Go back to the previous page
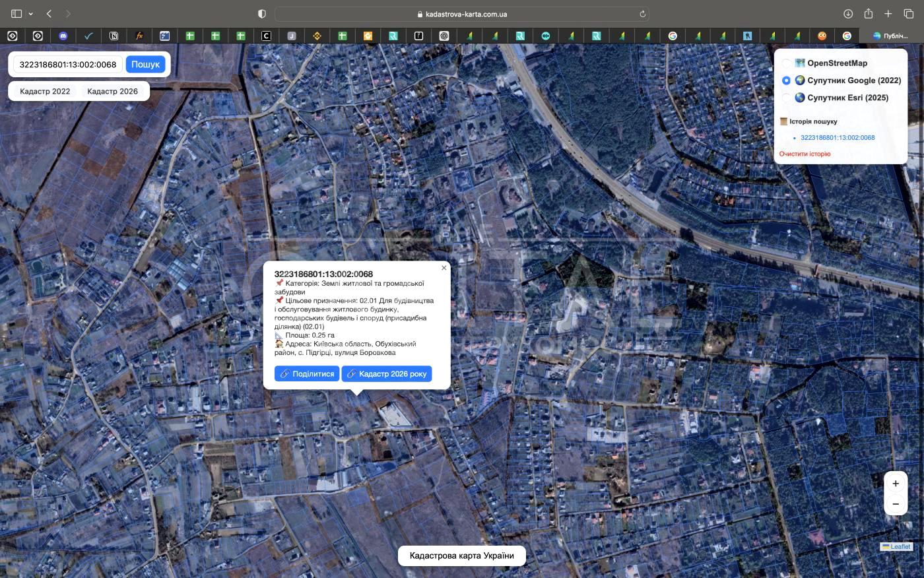This screenshot has width=924, height=578. click(x=49, y=14)
